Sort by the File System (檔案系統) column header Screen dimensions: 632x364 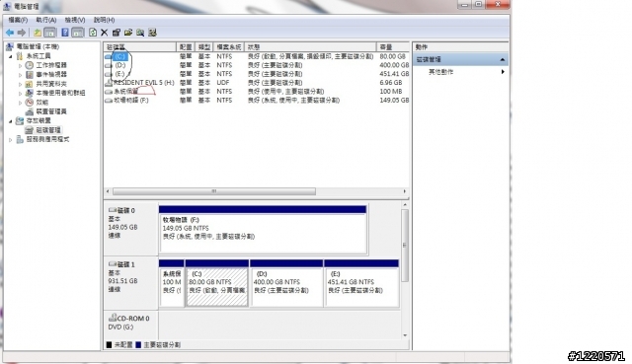tap(228, 47)
